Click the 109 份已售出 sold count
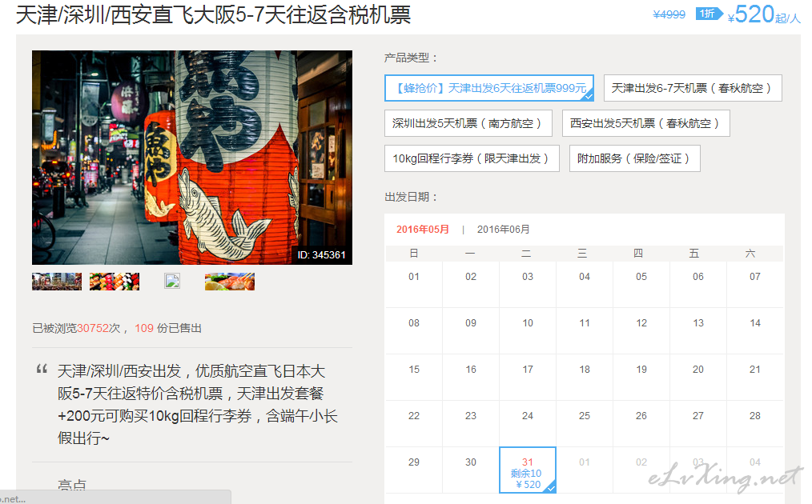This screenshot has height=504, width=812. 168,328
